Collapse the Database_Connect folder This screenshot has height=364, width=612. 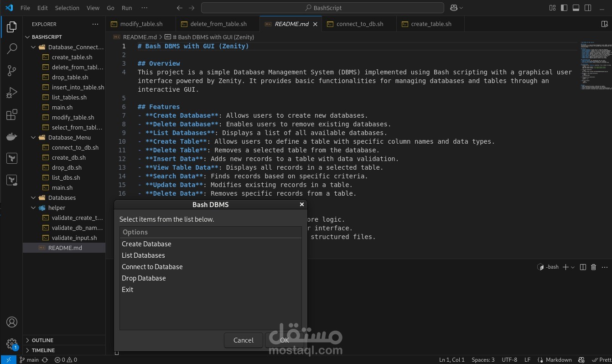point(64,47)
